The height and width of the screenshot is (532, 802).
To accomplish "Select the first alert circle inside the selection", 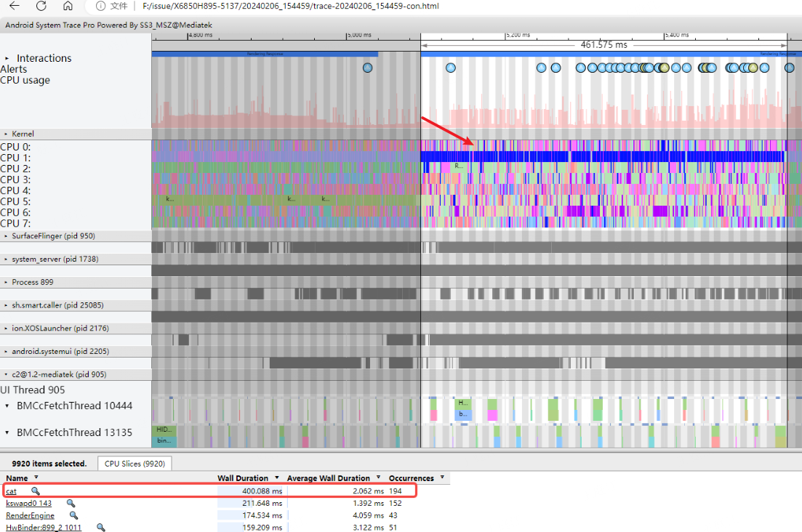I will point(450,68).
